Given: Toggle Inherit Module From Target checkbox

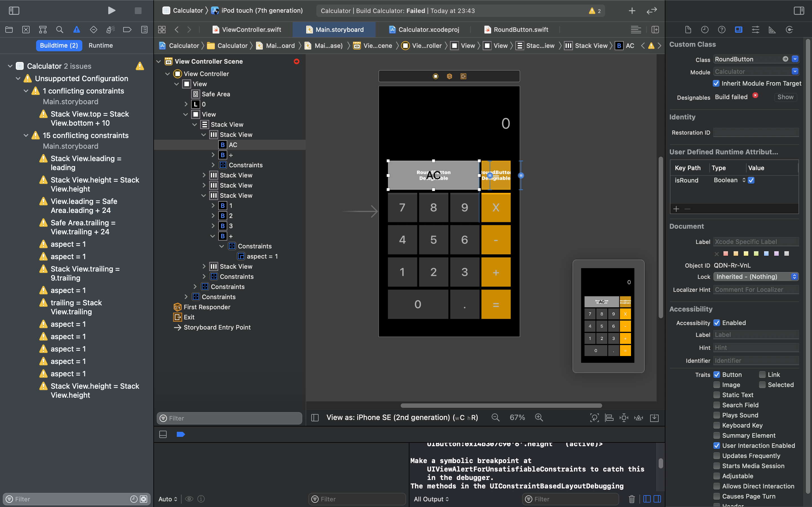Looking at the screenshot, I should pyautogui.click(x=716, y=83).
